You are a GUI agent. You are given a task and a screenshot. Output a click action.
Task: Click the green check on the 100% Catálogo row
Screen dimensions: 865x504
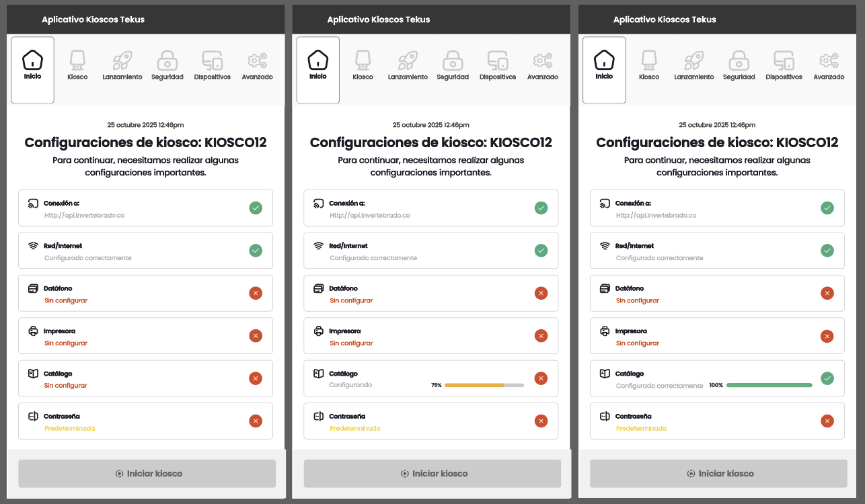[x=827, y=378]
